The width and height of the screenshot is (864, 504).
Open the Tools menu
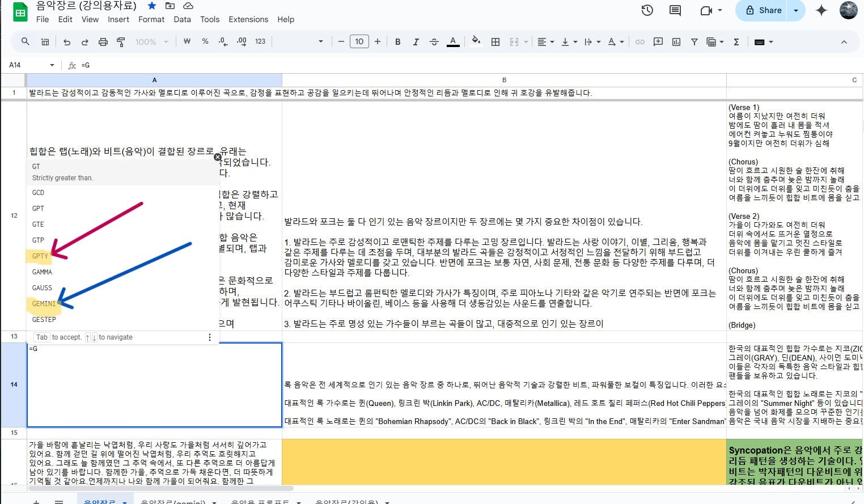click(x=210, y=19)
